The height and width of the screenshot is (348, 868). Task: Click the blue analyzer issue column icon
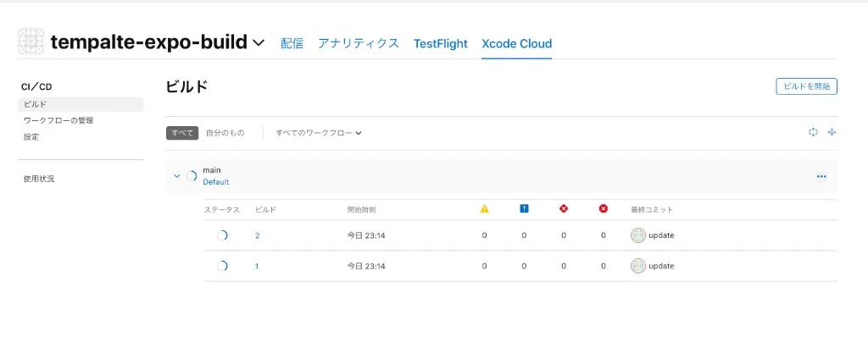(524, 208)
